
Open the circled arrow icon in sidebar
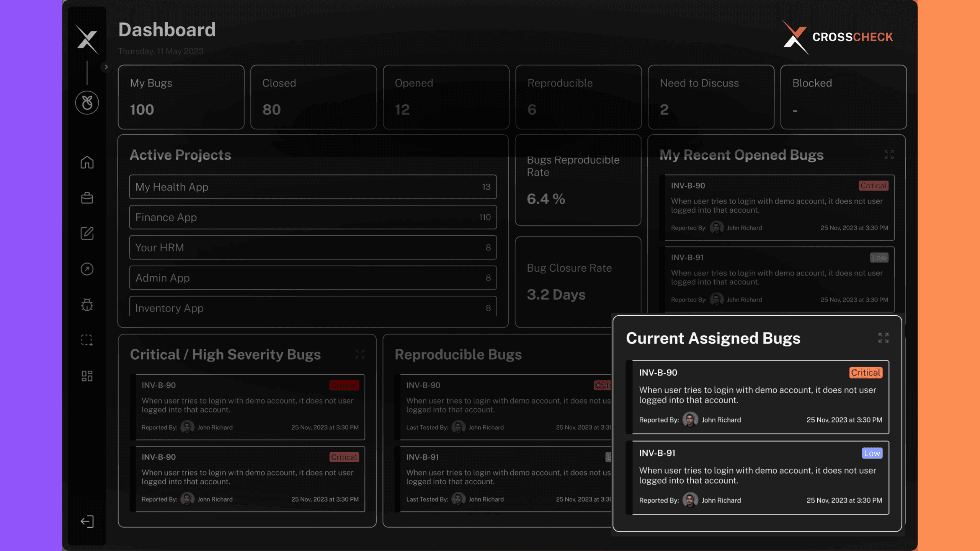pyautogui.click(x=87, y=269)
